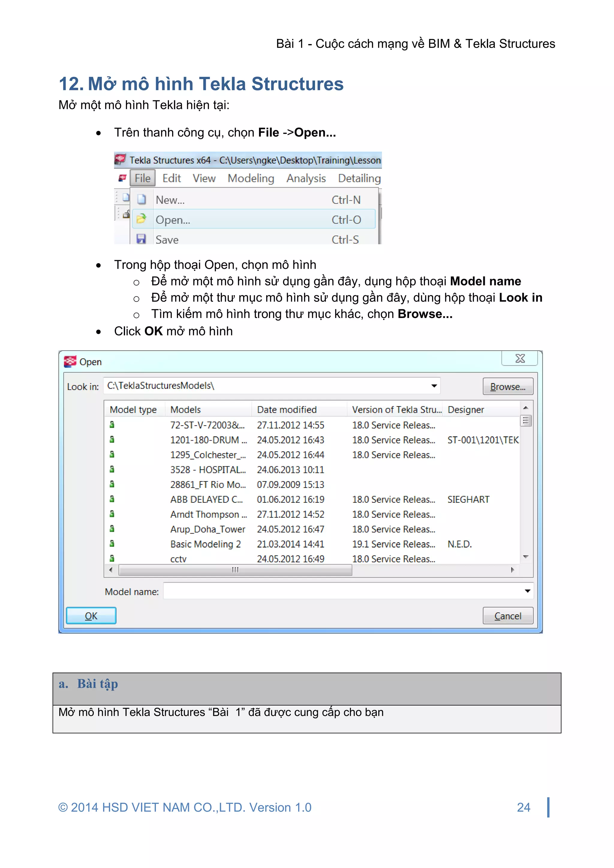Viewport: 614px width, 868px height.
Task: Click the Cancel button
Action: [x=507, y=616]
